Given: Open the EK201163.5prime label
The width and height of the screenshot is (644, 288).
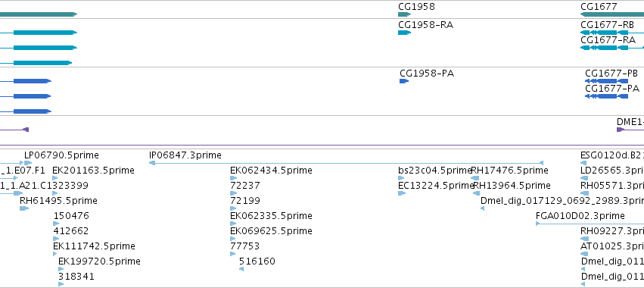Looking at the screenshot, I should coord(93,171).
